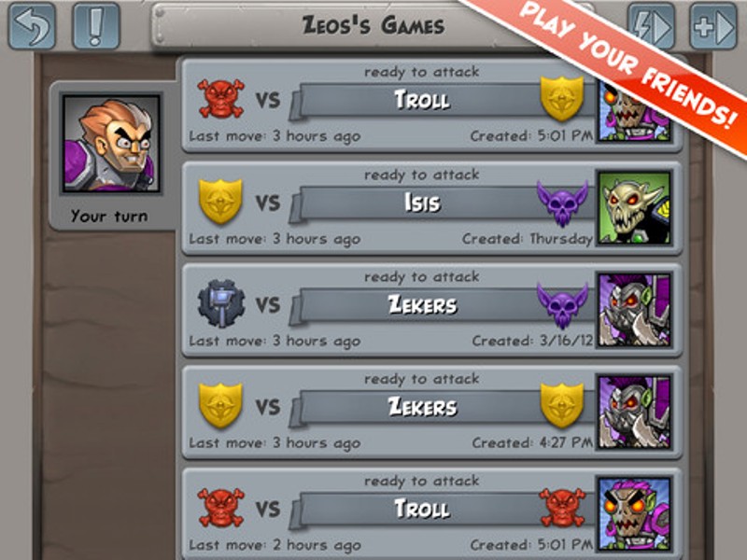This screenshot has height=560, width=747.
Task: Click the Zeos's Games title bar
Action: pyautogui.click(x=373, y=25)
